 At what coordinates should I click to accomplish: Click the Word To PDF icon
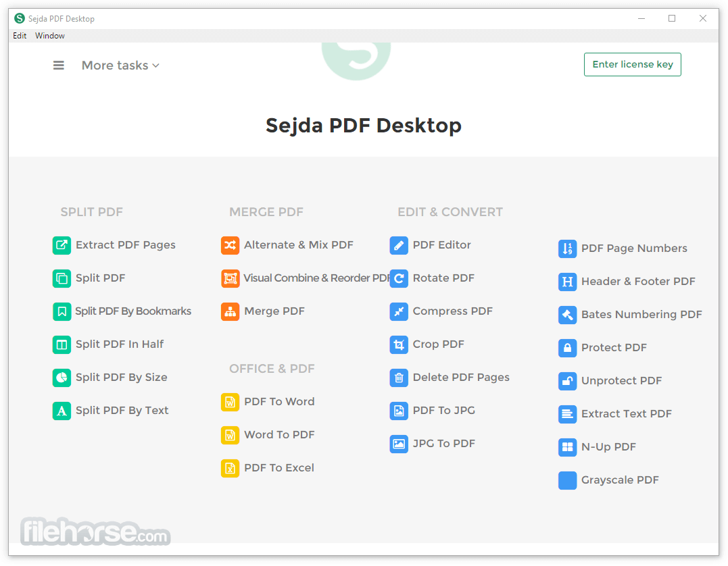coord(230,435)
